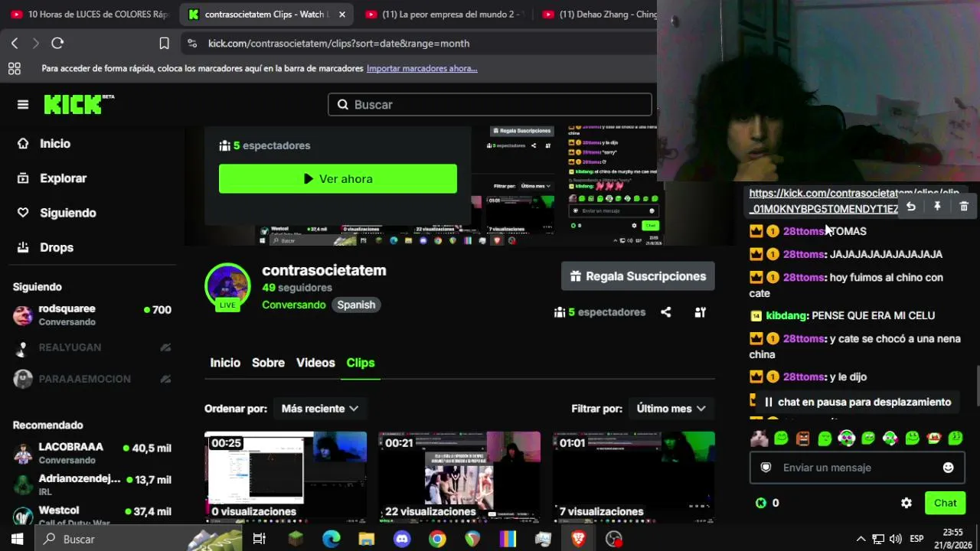Open the Spanish language tag
This screenshot has height=551, width=980.
[356, 305]
